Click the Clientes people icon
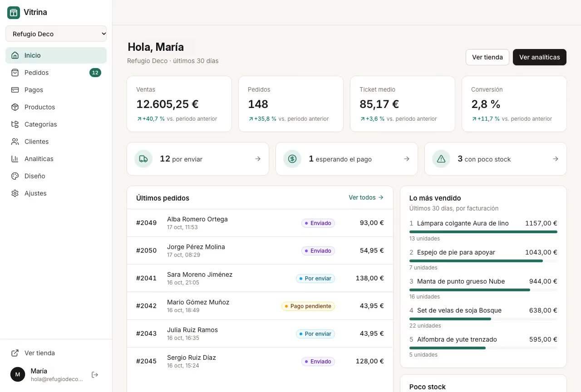 click(15, 142)
